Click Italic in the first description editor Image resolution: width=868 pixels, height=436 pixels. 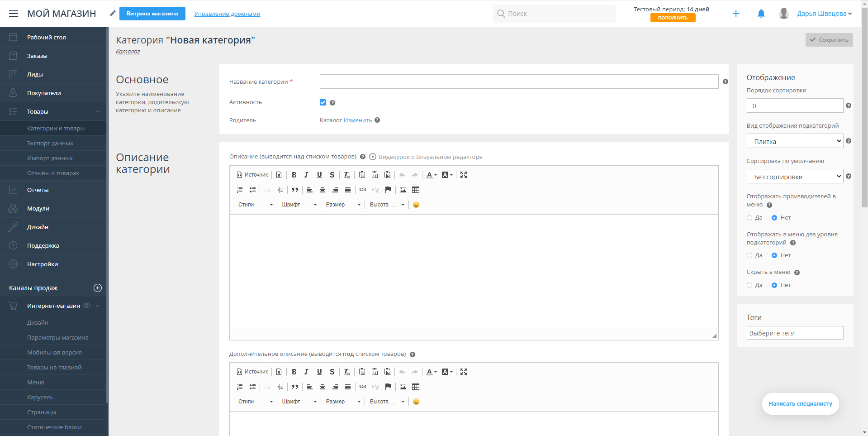click(306, 175)
